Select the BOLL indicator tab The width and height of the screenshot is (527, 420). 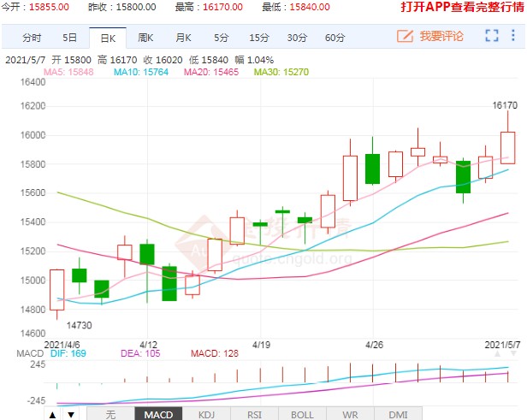[x=302, y=414]
